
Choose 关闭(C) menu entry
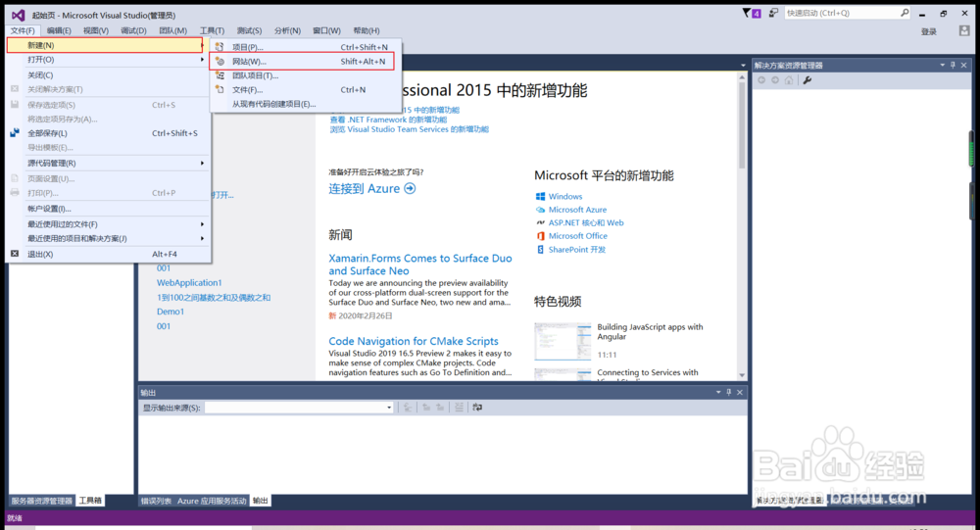(x=109, y=75)
